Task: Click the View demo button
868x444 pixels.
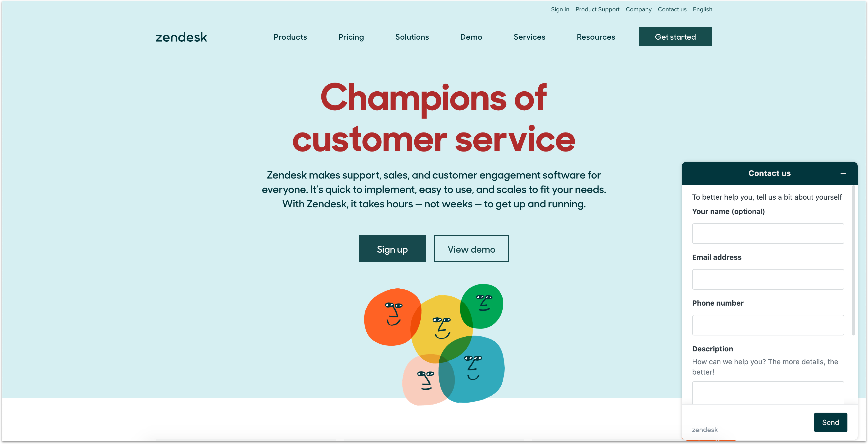Action: [x=471, y=248]
